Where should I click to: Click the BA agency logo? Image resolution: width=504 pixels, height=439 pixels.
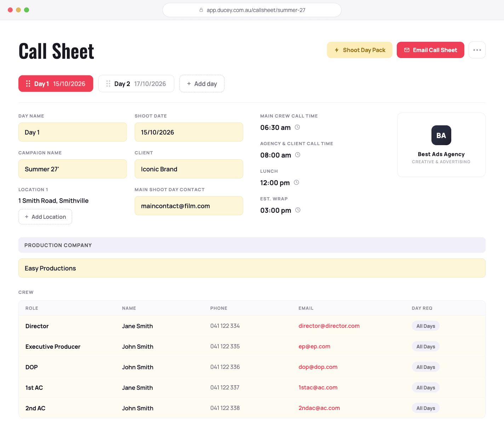(x=441, y=135)
